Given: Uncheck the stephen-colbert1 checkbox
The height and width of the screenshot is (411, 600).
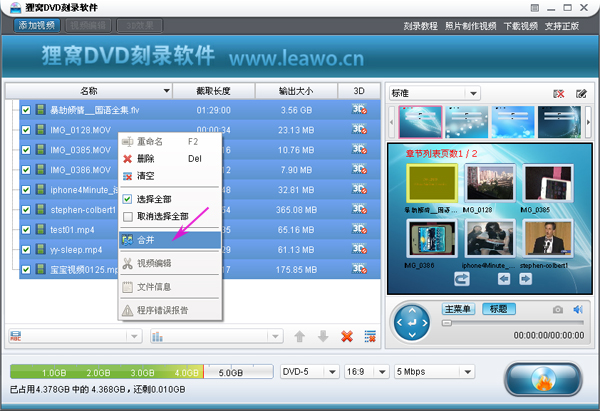Looking at the screenshot, I should point(26,210).
